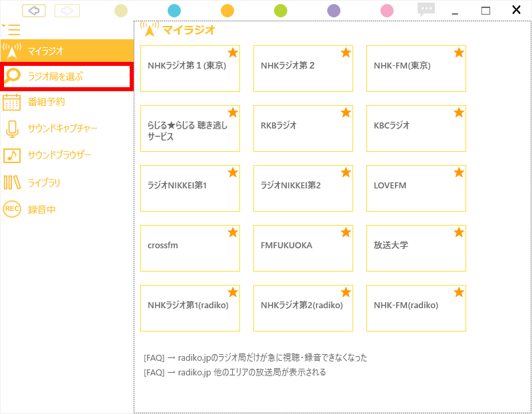Toggle favorite star on NHK-FM(東京)
Screen dimensions: 532x414
pyautogui.click(x=459, y=53)
